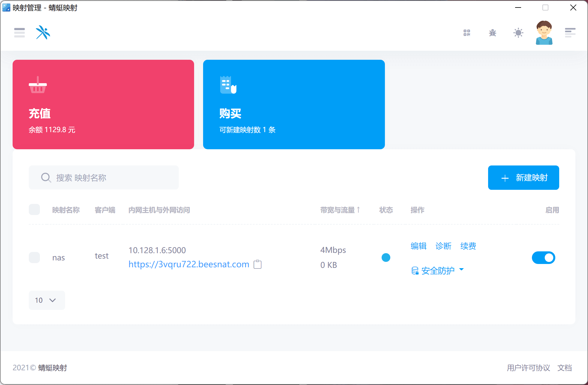Check the nas row checkbox

click(34, 257)
